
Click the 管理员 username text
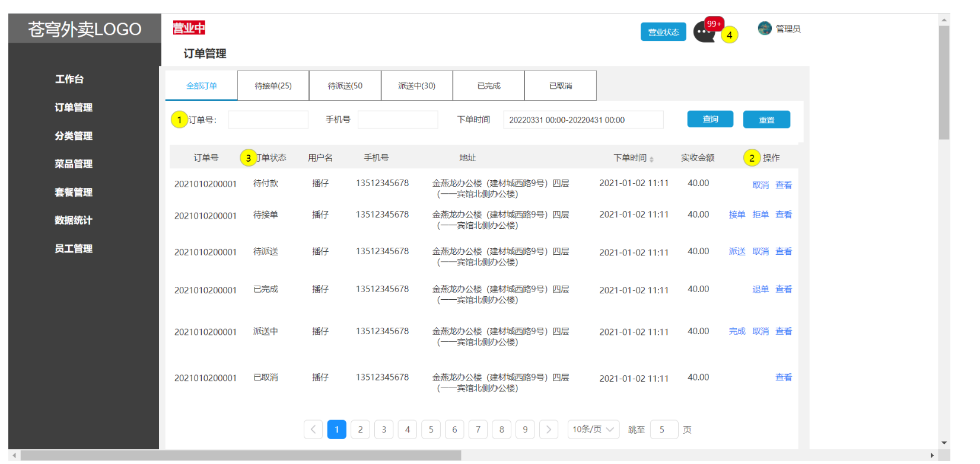click(788, 28)
